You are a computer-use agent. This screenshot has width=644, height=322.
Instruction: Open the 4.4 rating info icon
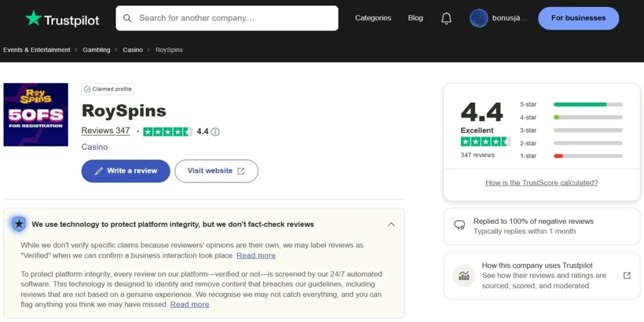(x=216, y=132)
